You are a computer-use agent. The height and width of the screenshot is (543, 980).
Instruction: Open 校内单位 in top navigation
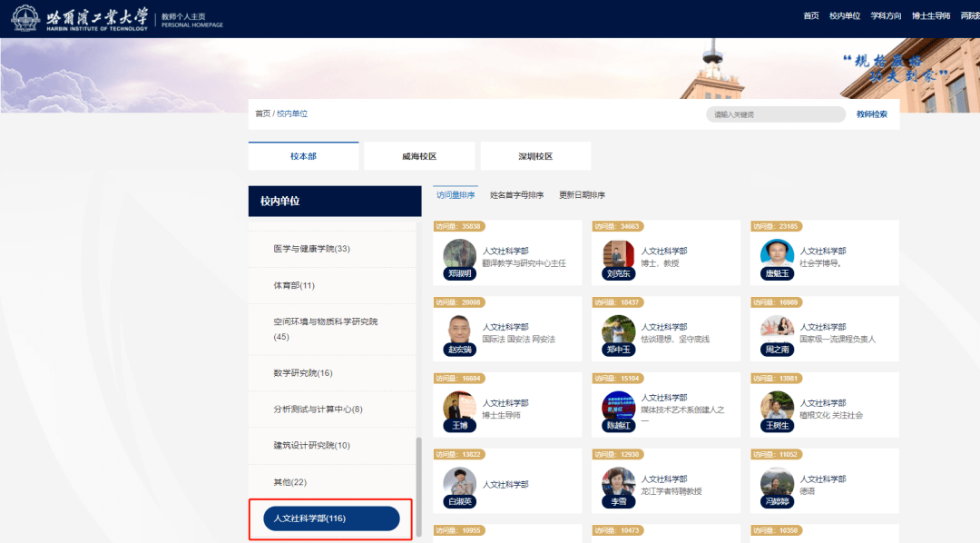point(845,15)
